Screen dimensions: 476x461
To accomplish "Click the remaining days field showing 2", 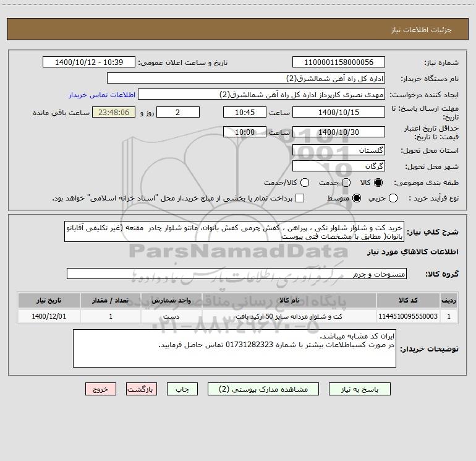I will (178, 112).
